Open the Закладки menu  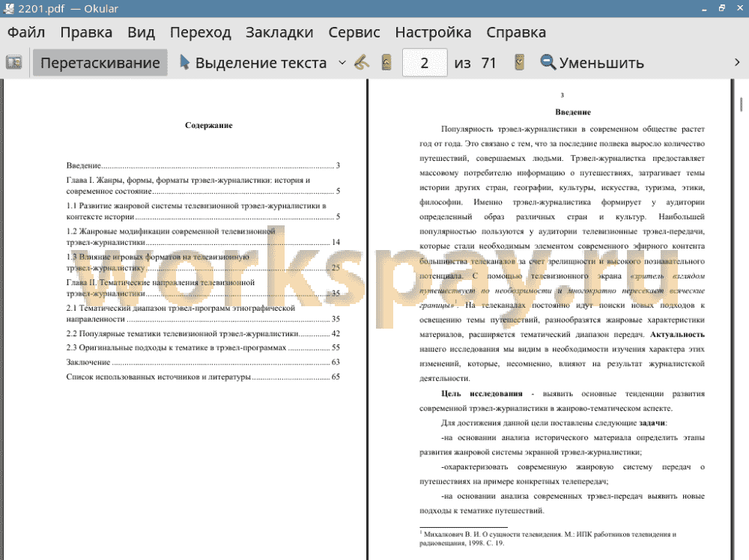click(x=279, y=32)
